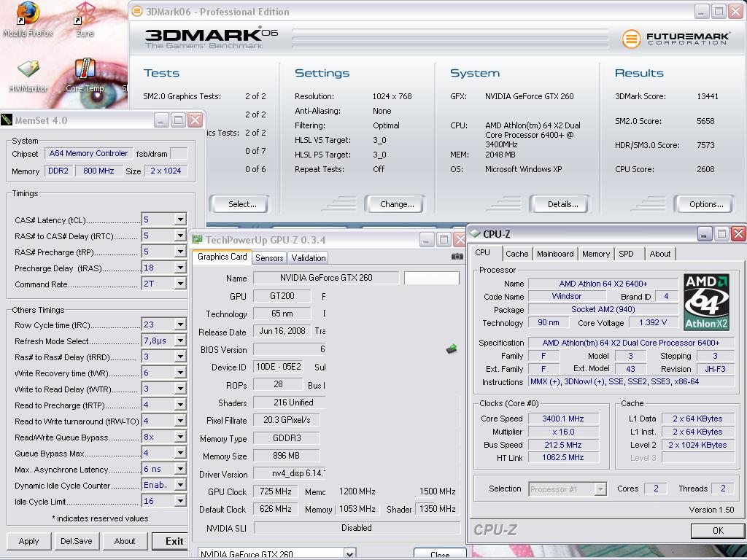
Task: Click the Device ID 10DE - 05E2 field
Action: (279, 367)
